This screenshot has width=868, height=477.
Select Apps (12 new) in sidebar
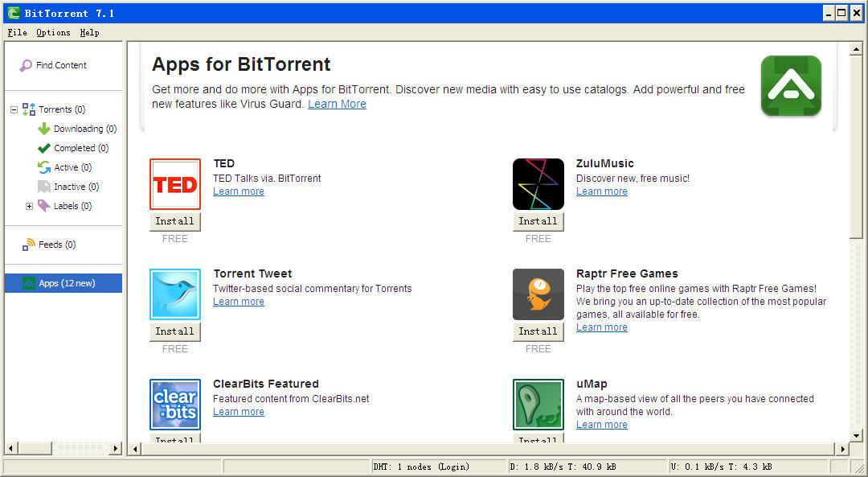click(x=63, y=283)
